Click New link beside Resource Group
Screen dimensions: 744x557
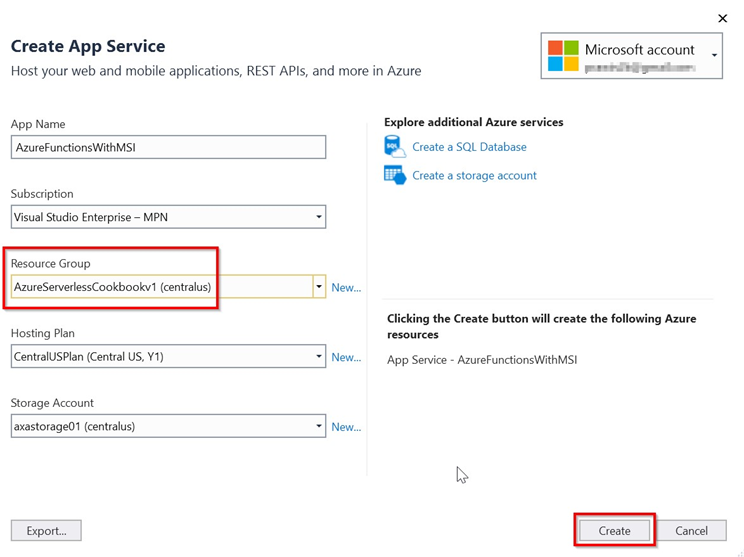(x=346, y=287)
